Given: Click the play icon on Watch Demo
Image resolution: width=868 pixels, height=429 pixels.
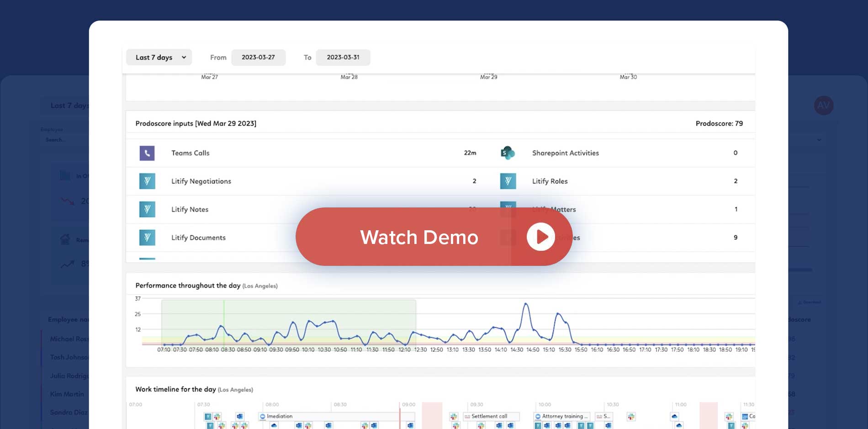Looking at the screenshot, I should pyautogui.click(x=541, y=237).
